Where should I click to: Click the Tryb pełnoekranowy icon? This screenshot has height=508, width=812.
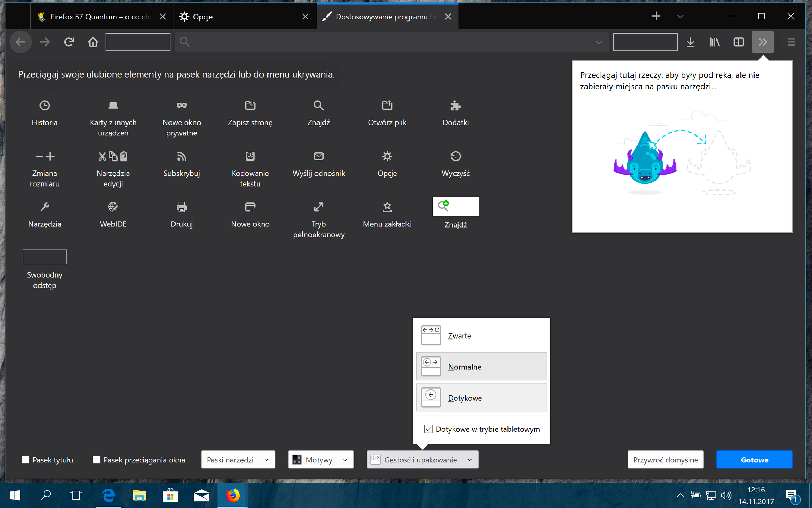[318, 207]
